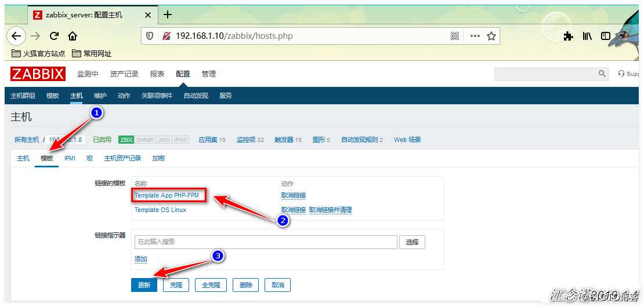The width and height of the screenshot is (644, 307).
Task: Click 取消链接并清理 for Template OS Linux
Action: tap(330, 210)
